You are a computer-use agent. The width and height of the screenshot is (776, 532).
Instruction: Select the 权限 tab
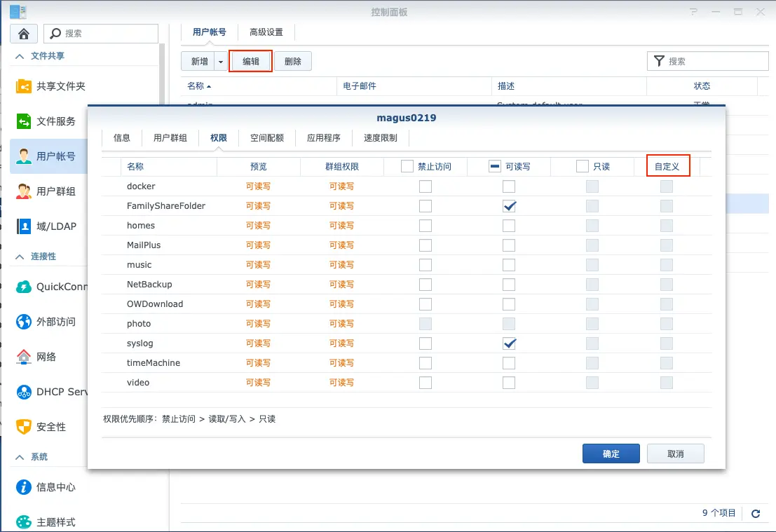tap(218, 137)
